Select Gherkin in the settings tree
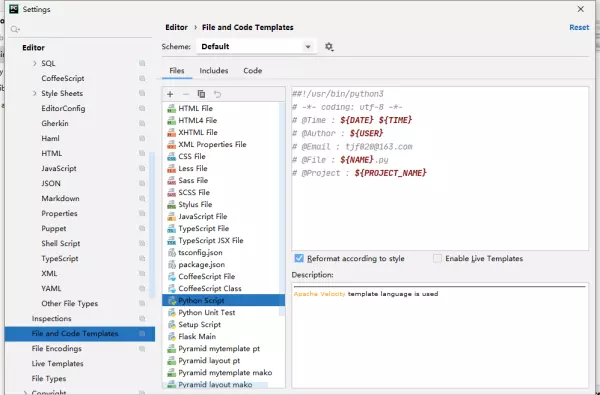600x395 pixels. tap(55, 124)
